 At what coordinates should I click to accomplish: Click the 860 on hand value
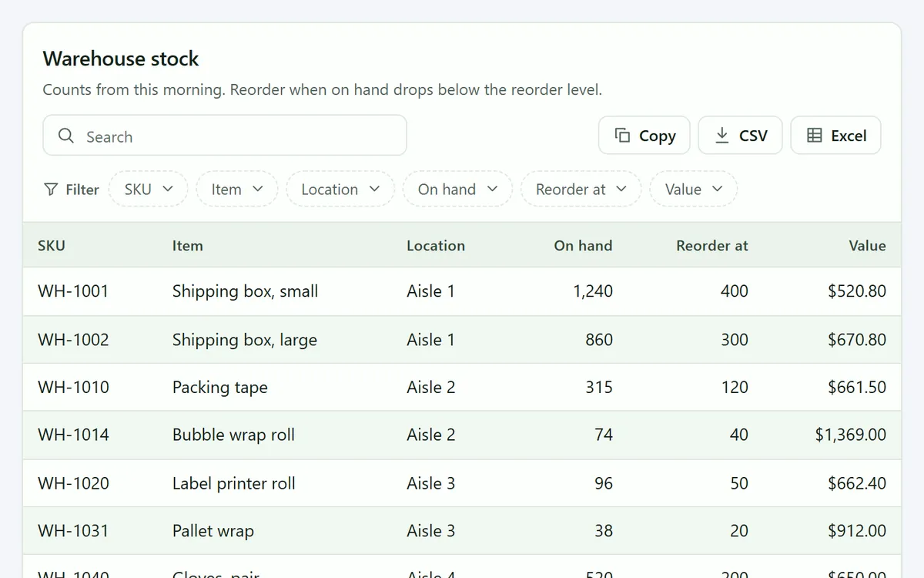pyautogui.click(x=599, y=340)
